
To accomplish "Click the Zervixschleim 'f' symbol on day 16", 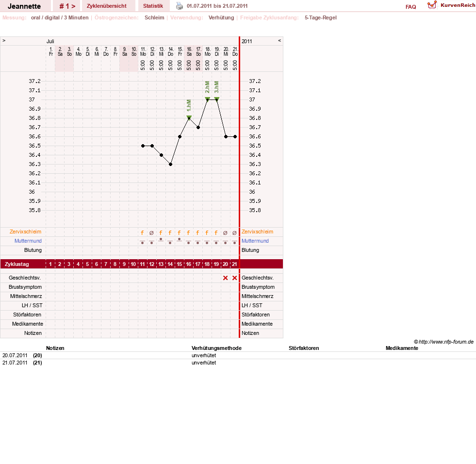I will pos(189,233).
